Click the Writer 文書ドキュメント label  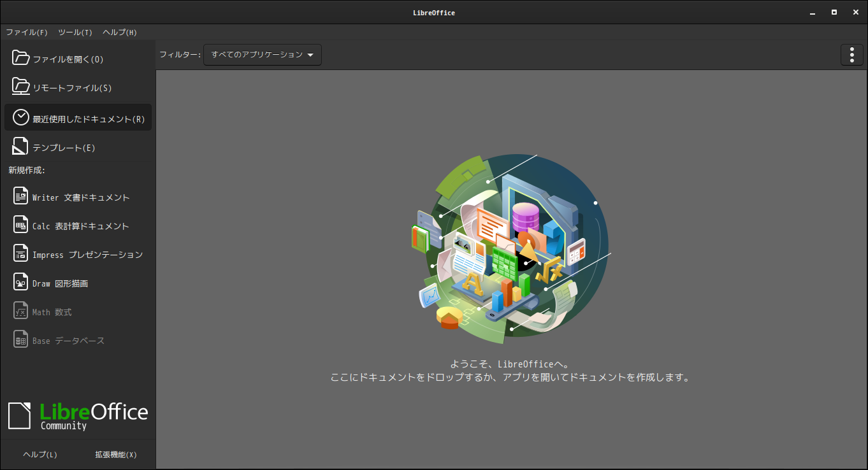[x=81, y=197]
